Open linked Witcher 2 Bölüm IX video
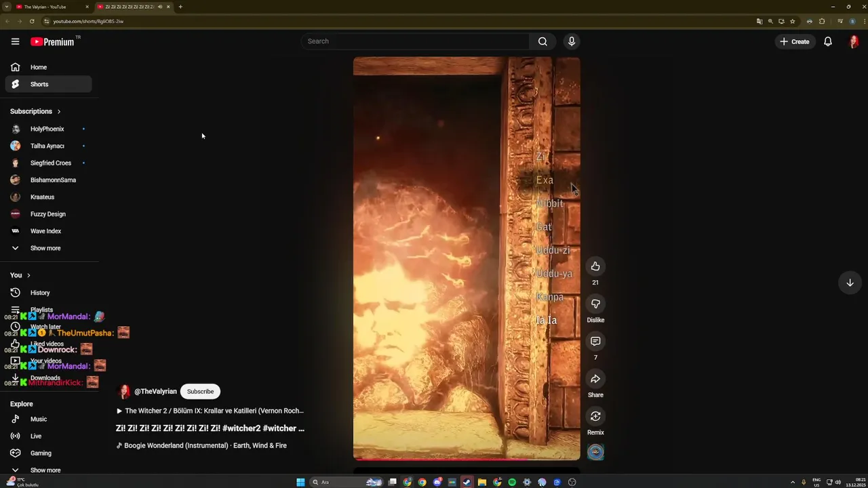Viewport: 868px width, 488px height. tap(210, 411)
